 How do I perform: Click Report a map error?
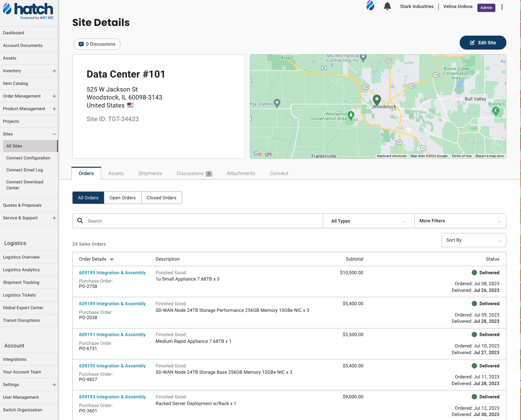(490, 156)
